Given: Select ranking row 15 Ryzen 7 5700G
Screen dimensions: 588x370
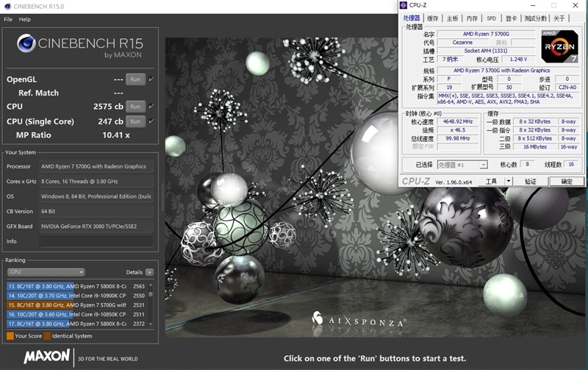Looking at the screenshot, I should 76,305.
